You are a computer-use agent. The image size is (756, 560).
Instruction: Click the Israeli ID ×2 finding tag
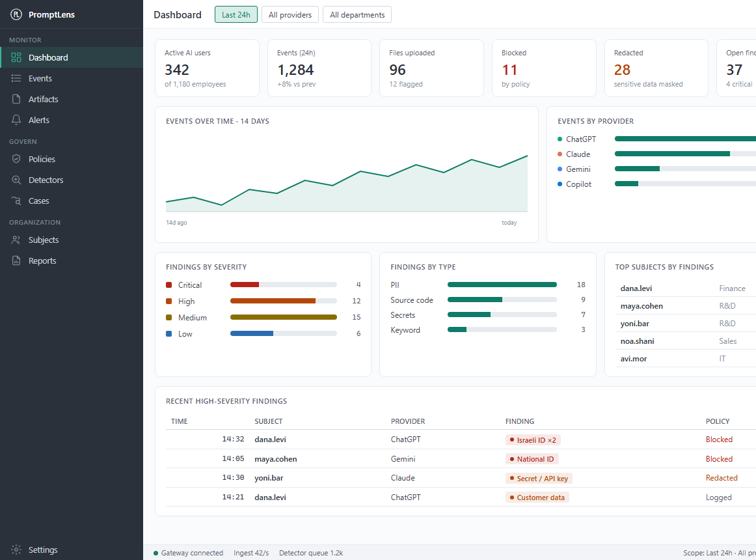(x=533, y=440)
